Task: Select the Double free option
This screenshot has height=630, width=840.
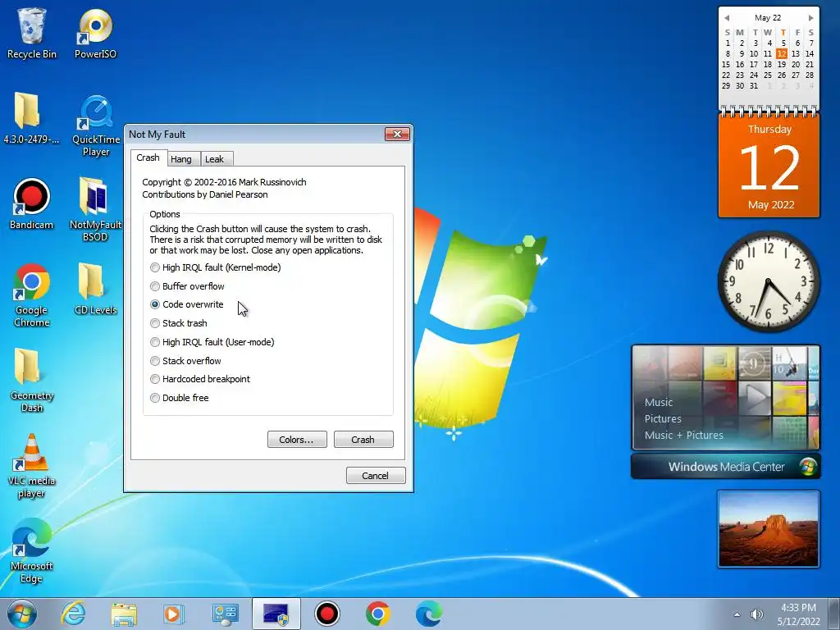Action: [180, 398]
